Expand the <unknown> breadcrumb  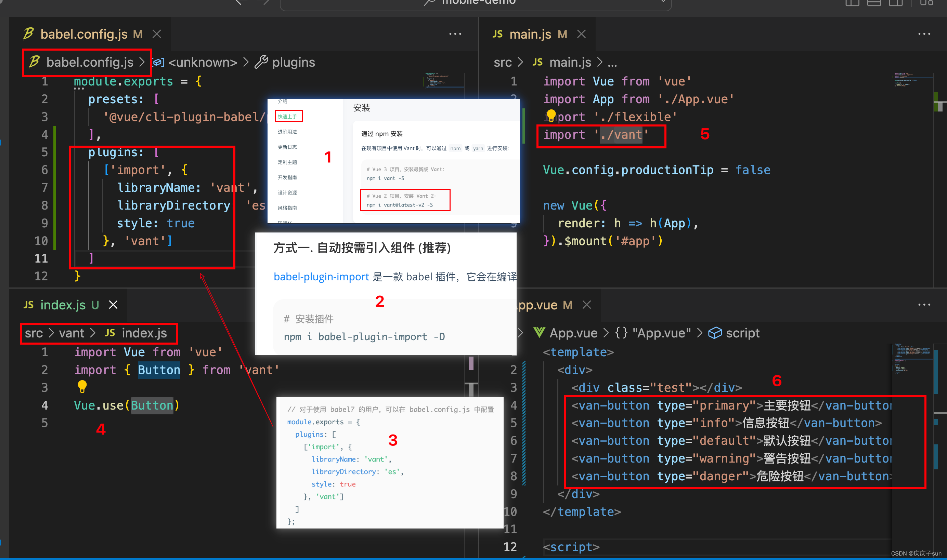pyautogui.click(x=203, y=62)
